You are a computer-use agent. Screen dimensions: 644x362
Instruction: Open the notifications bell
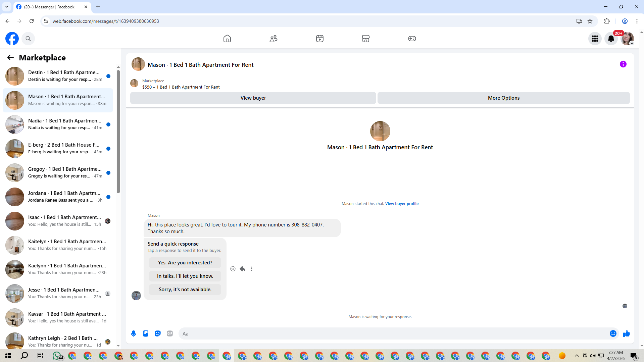[611, 39]
